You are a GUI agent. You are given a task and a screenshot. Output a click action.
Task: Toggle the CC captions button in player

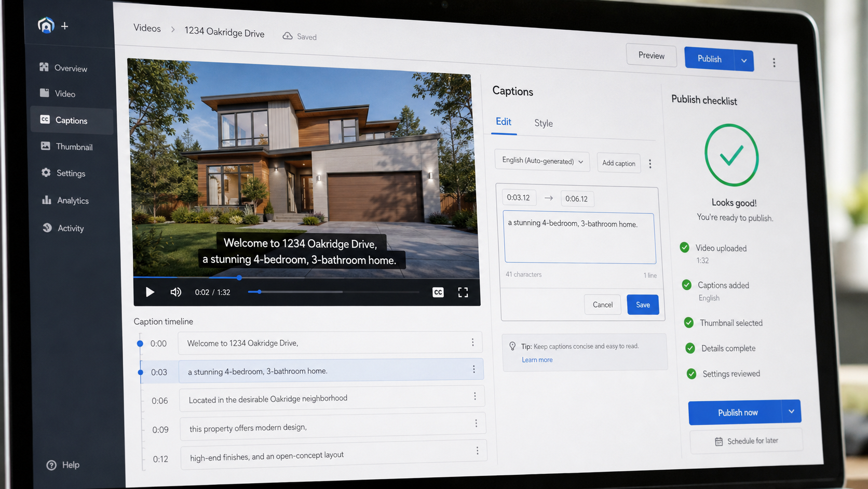click(x=438, y=293)
